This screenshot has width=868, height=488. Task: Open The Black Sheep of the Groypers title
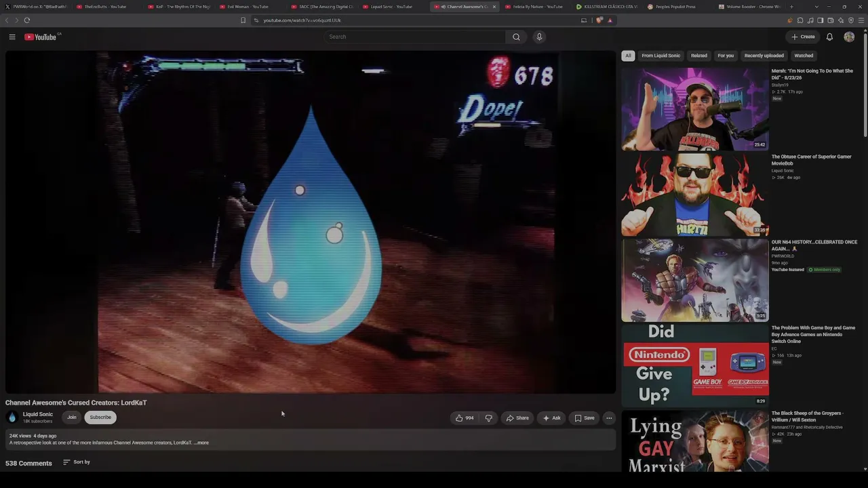click(x=807, y=416)
